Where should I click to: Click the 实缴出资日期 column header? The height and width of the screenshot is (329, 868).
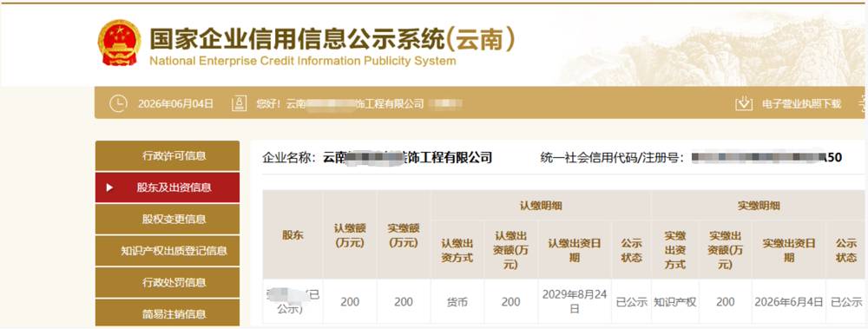click(788, 250)
